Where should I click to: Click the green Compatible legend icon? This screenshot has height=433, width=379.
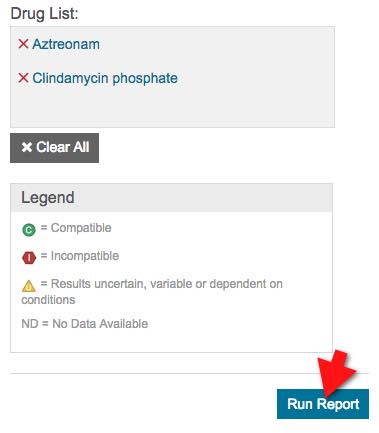[29, 230]
